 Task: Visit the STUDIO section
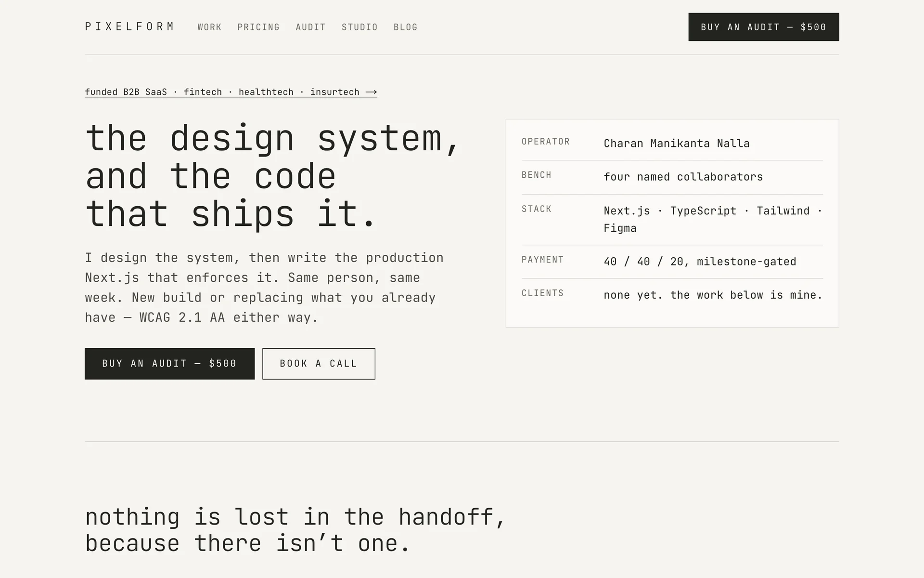click(359, 27)
